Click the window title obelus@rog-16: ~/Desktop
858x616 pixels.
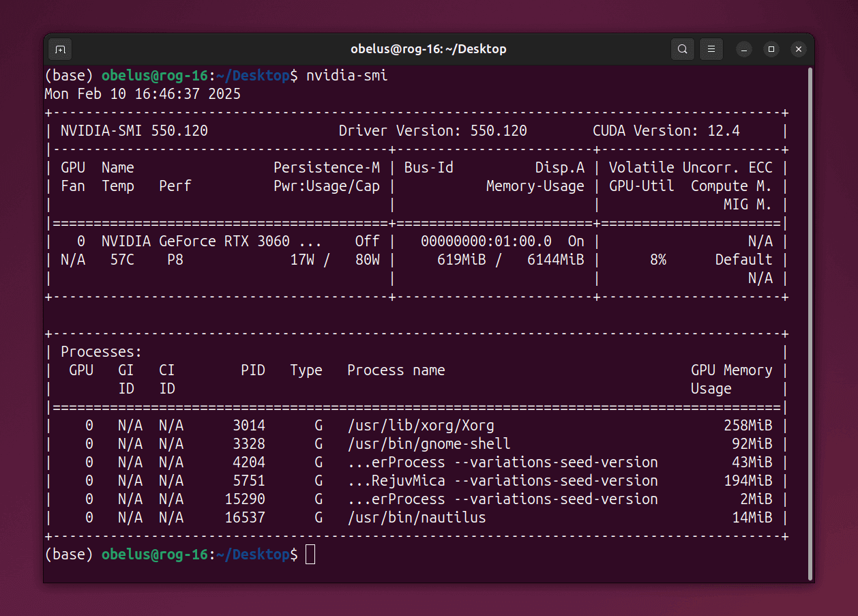428,49
